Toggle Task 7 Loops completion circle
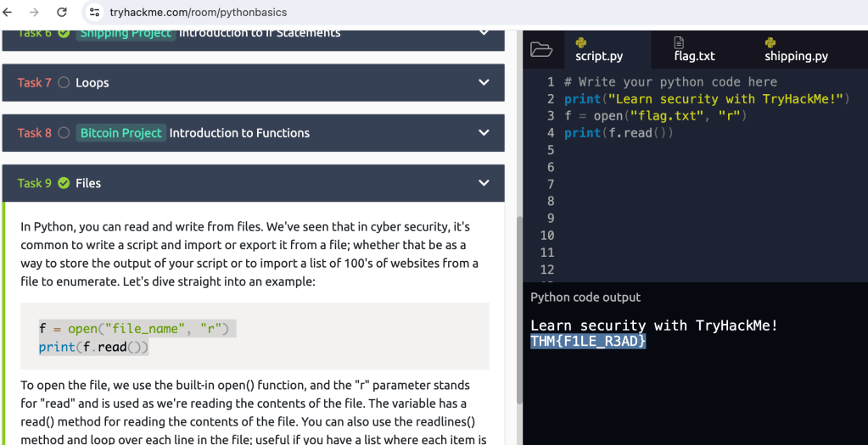 point(64,83)
